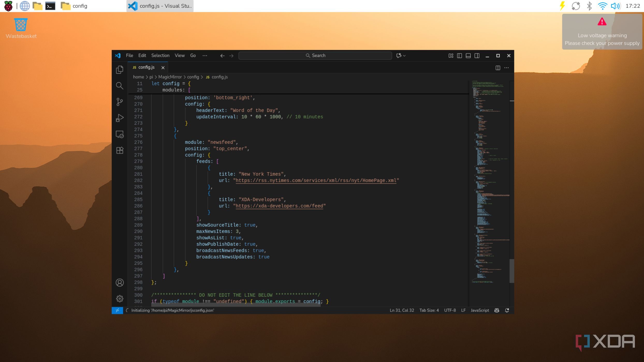Toggle the bottom panel
Image resolution: width=644 pixels, height=362 pixels.
[468, 56]
